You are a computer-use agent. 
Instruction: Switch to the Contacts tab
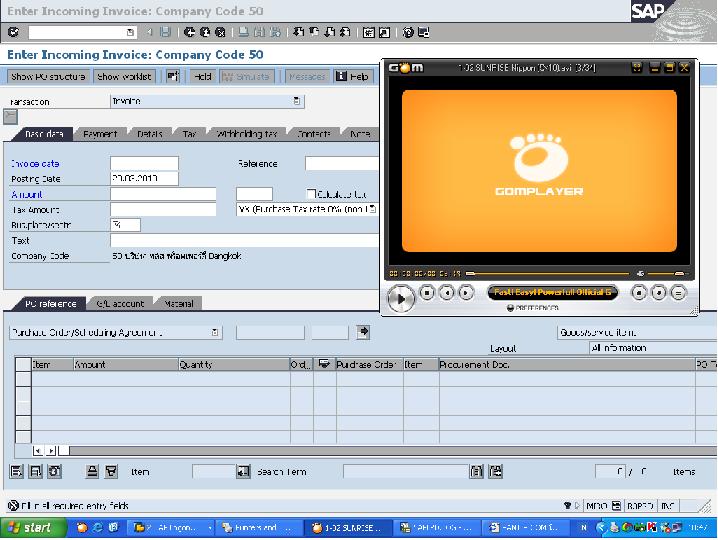pos(314,134)
